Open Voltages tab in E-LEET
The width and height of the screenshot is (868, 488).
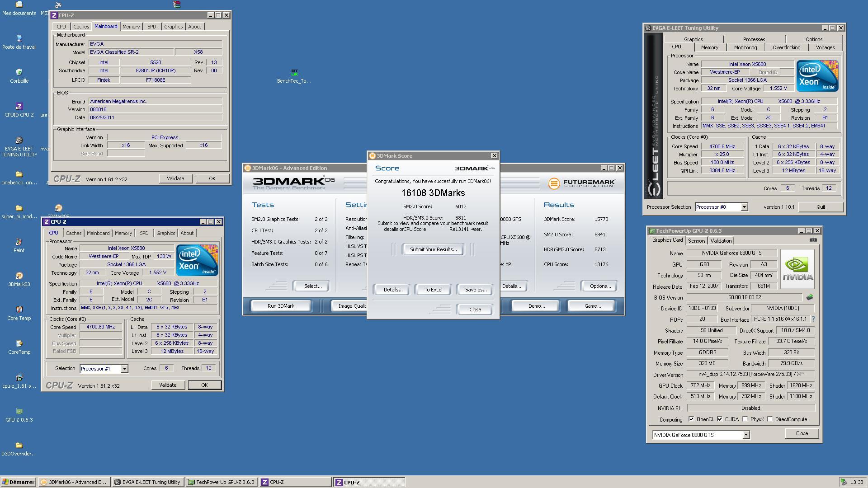pos(825,47)
